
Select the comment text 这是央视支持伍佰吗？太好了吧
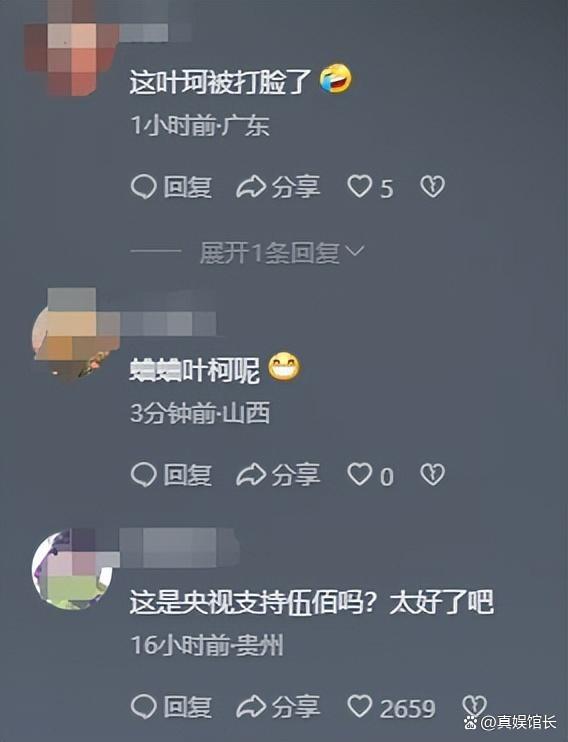pyautogui.click(x=311, y=602)
